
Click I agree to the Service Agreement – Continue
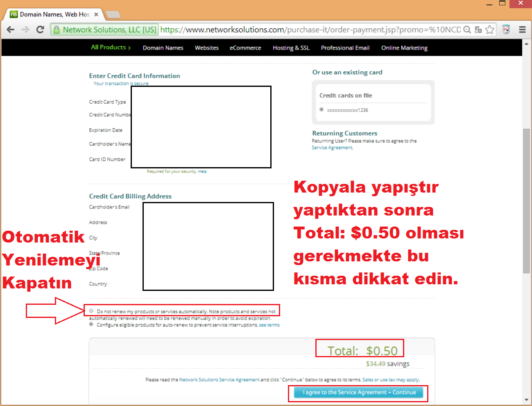point(358,392)
